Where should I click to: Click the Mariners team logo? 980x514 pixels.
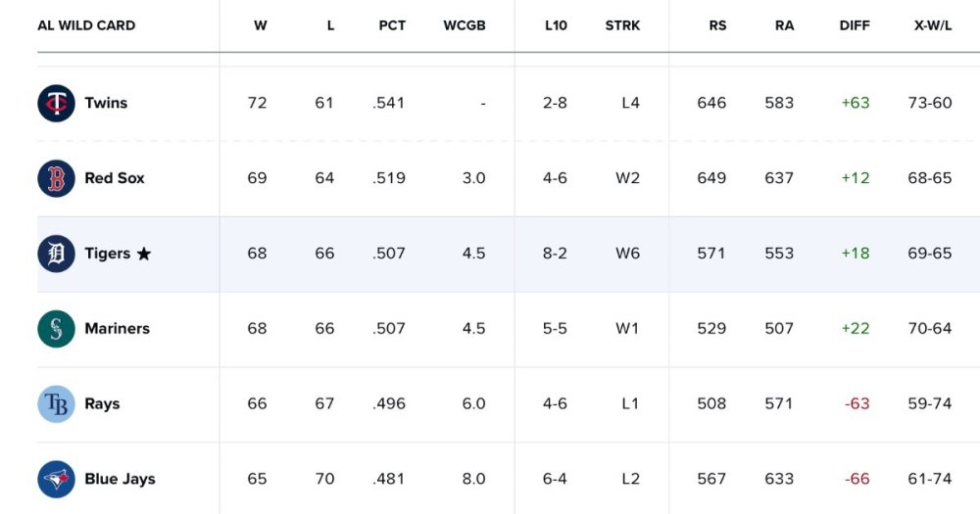click(56, 329)
